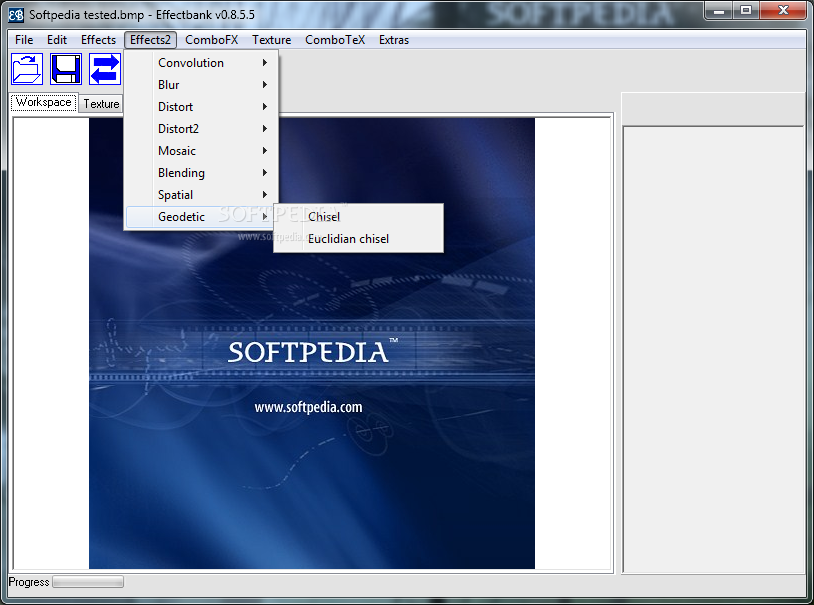Click the open file folder icon
The image size is (814, 605).
27,69
